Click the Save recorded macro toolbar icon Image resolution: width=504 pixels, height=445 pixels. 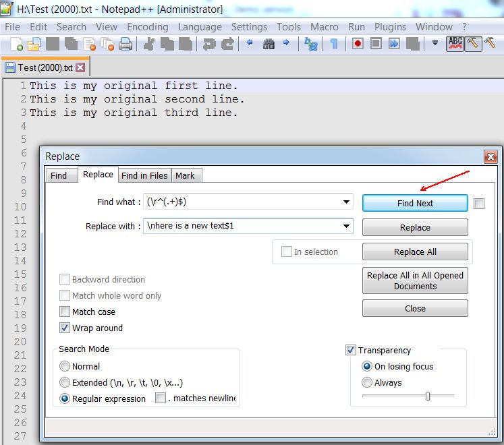[x=413, y=44]
